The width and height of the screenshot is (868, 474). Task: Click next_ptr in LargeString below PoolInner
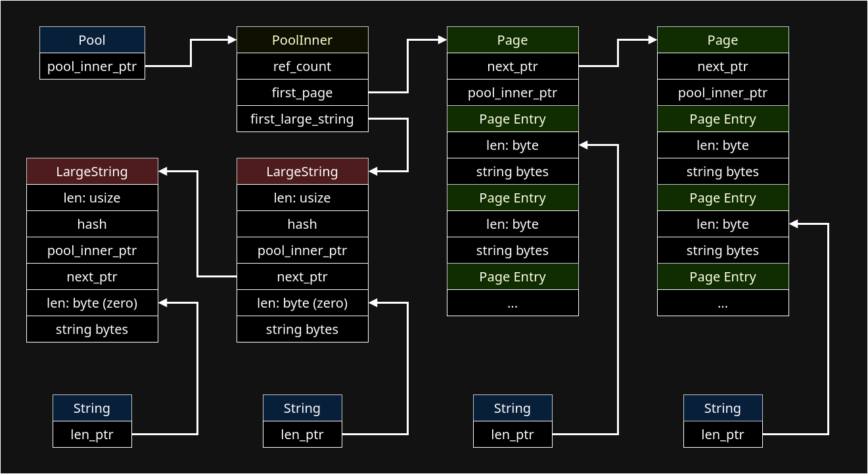[302, 277]
